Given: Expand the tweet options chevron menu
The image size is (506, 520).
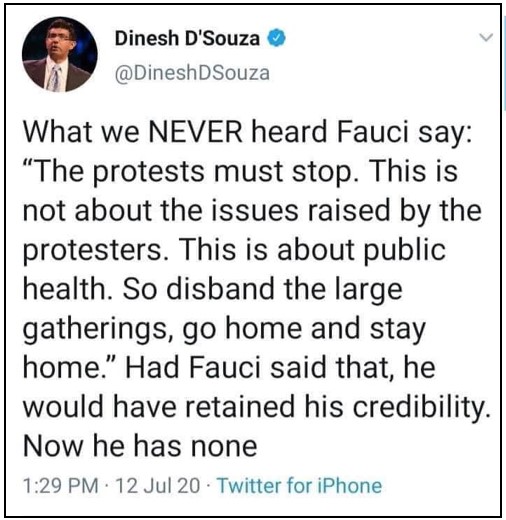Looking at the screenshot, I should [486, 37].
